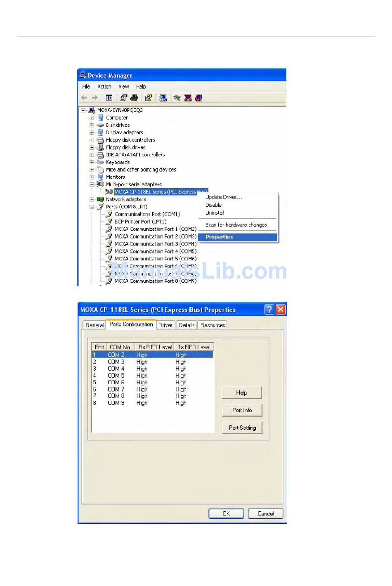Image resolution: width=392 pixels, height=586 pixels.
Task: Open the Action menu
Action: [104, 87]
